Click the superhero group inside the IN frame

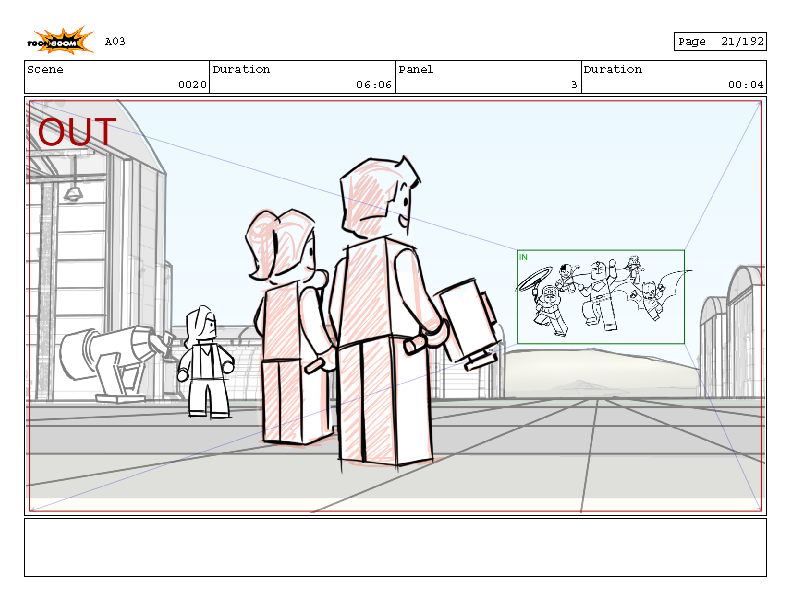(x=603, y=295)
